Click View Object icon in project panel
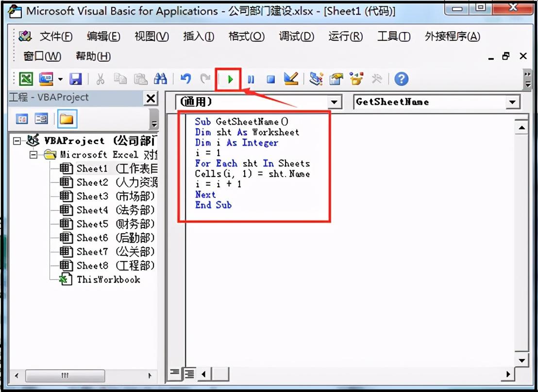Image resolution: width=538 pixels, height=392 pixels. tap(41, 119)
